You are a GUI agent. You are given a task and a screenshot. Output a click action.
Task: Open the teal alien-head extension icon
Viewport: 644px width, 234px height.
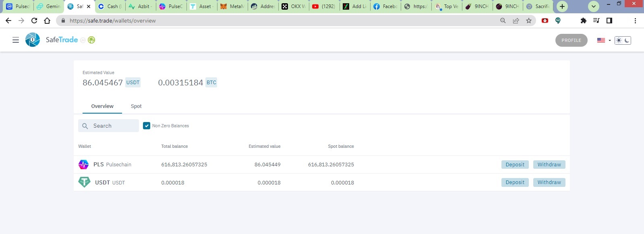pyautogui.click(x=558, y=21)
